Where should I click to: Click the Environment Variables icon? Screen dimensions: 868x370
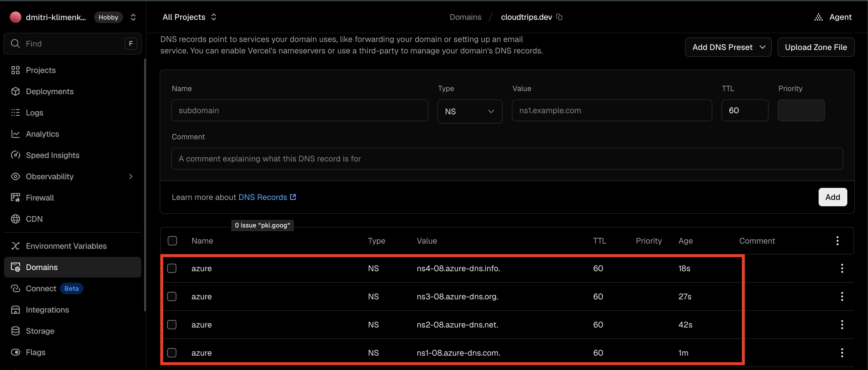[15, 246]
